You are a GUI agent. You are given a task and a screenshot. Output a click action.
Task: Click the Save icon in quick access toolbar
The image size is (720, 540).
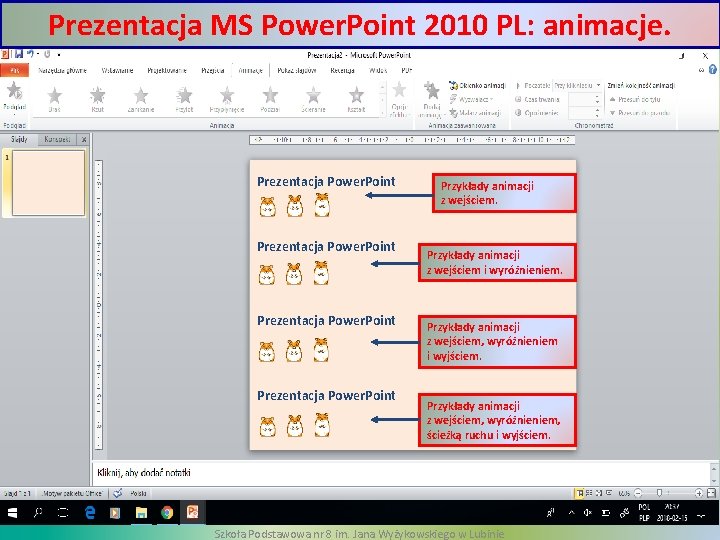pos(19,54)
